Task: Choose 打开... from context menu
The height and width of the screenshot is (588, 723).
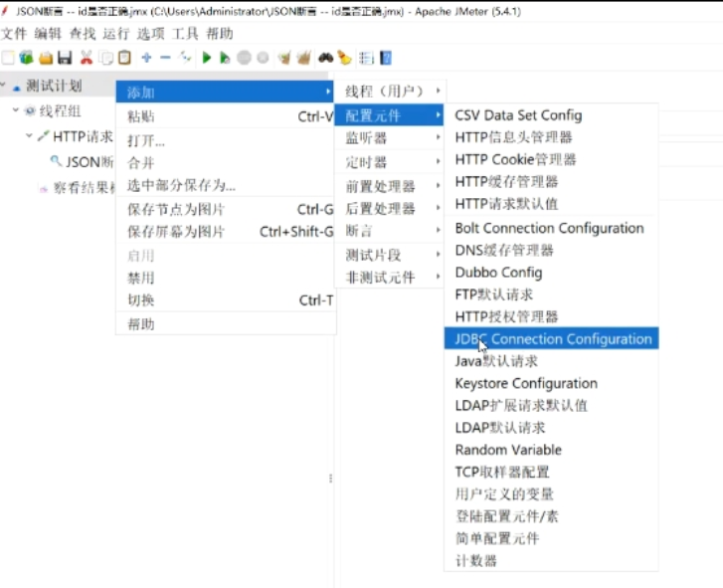Action: [226, 140]
